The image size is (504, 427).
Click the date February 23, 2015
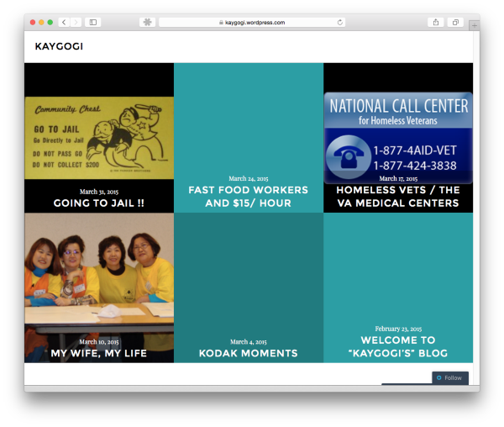coord(398,329)
